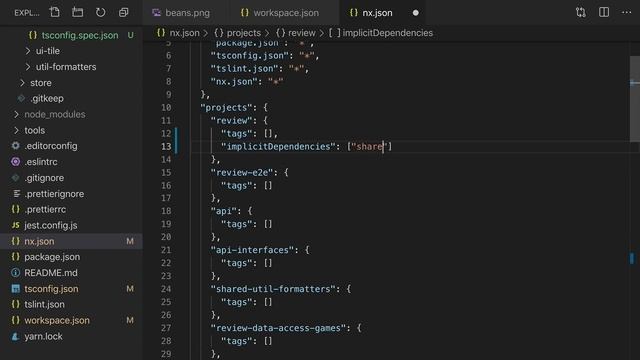
Task: Select nx.json in the Explorer tree
Action: [39, 241]
